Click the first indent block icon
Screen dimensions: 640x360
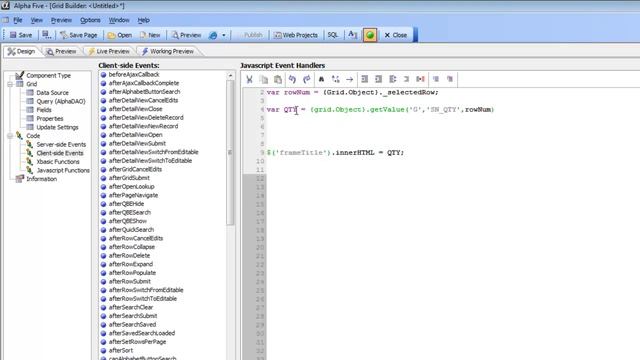pyautogui.click(x=364, y=79)
